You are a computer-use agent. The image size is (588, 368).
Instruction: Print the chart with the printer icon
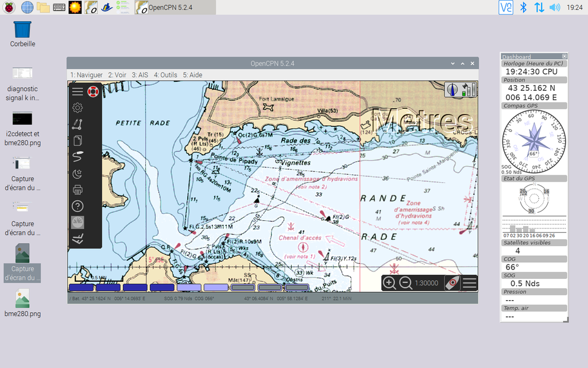78,190
